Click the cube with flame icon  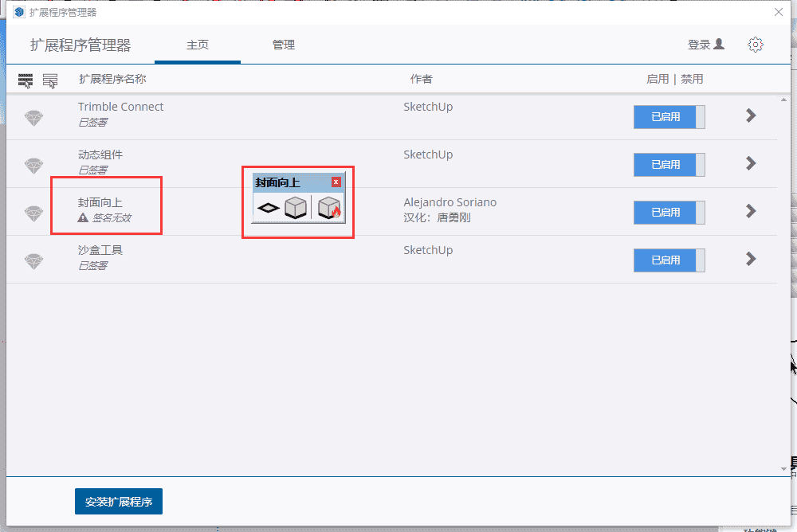[x=329, y=208]
